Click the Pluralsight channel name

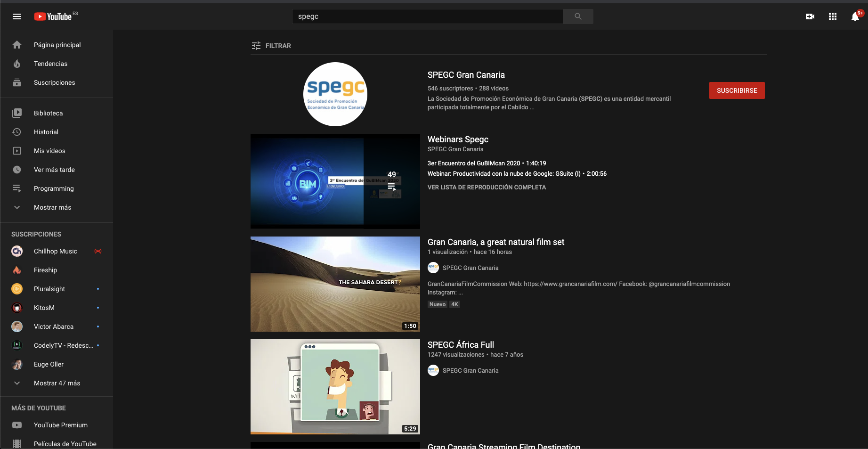click(49, 289)
